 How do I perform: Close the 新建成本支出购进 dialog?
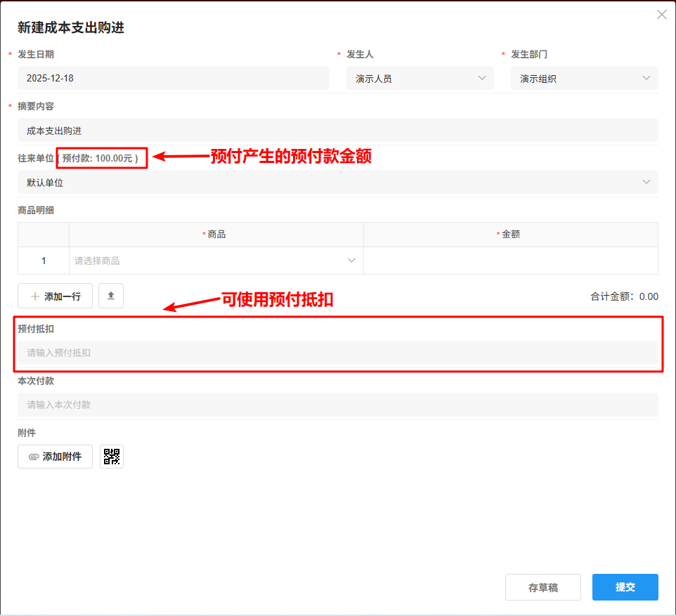click(x=661, y=14)
